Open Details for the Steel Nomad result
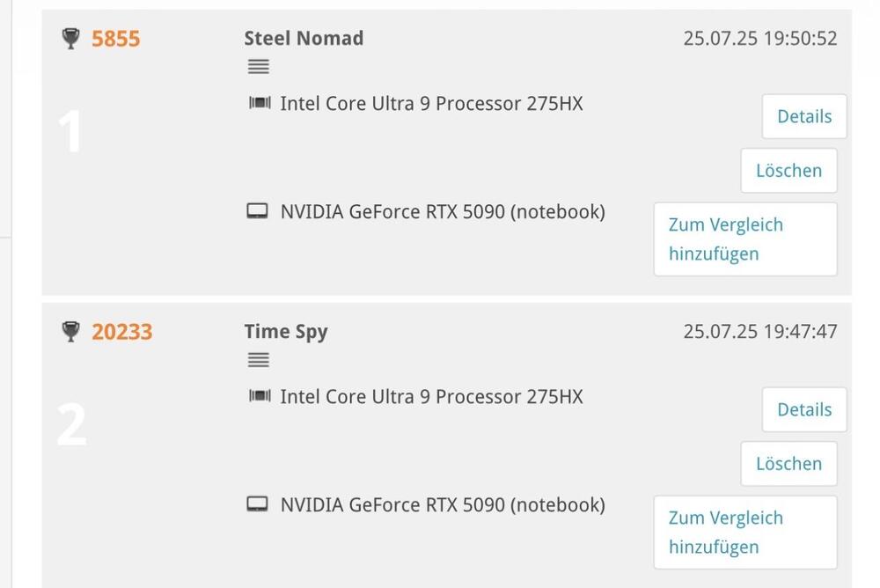Image resolution: width=880 pixels, height=588 pixels. (x=803, y=116)
